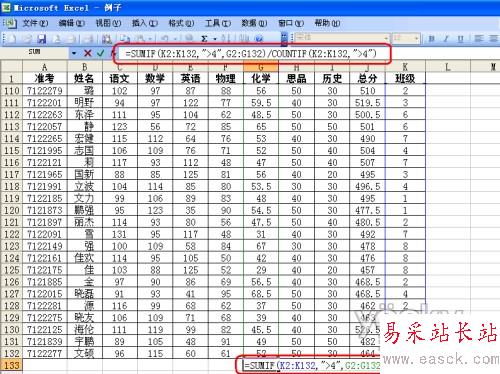The width and height of the screenshot is (500, 374).
Task: Open the 插入 (Insert) menu
Action: point(145,23)
